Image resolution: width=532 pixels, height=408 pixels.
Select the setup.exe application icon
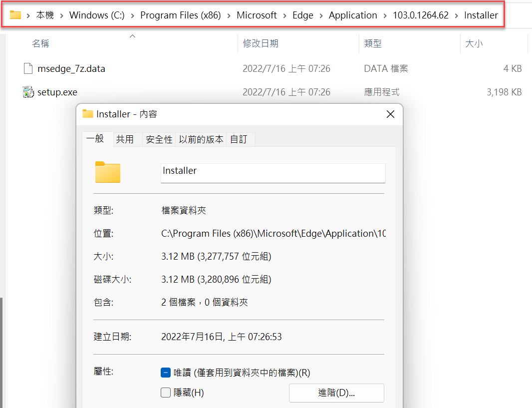pos(28,92)
